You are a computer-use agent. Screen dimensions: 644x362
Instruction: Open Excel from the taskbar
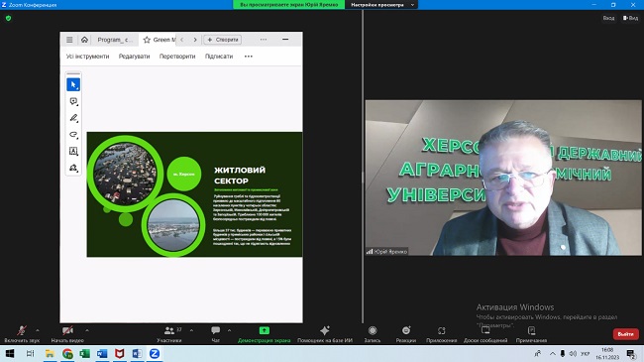pos(85,353)
